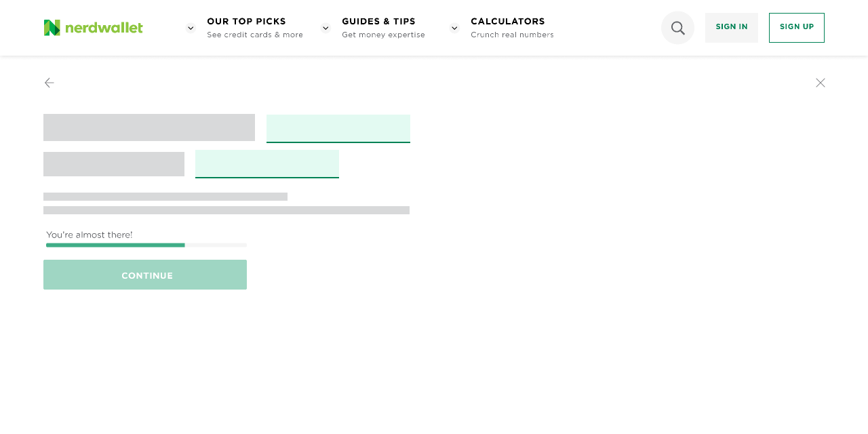Click the NerdWallet logo
Screen dimensions: 868x434
coord(94,28)
